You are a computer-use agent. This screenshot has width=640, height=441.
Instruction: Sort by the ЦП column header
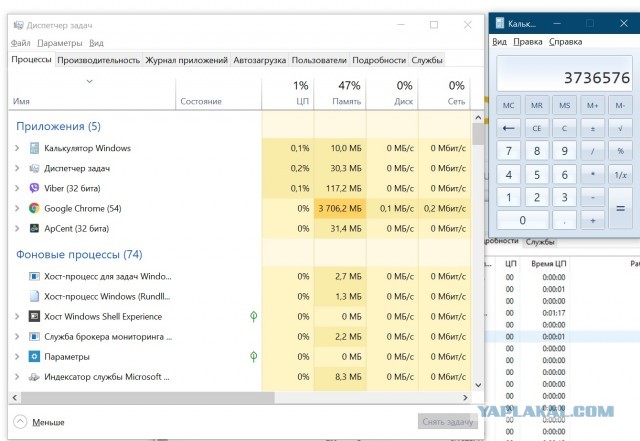click(288, 94)
